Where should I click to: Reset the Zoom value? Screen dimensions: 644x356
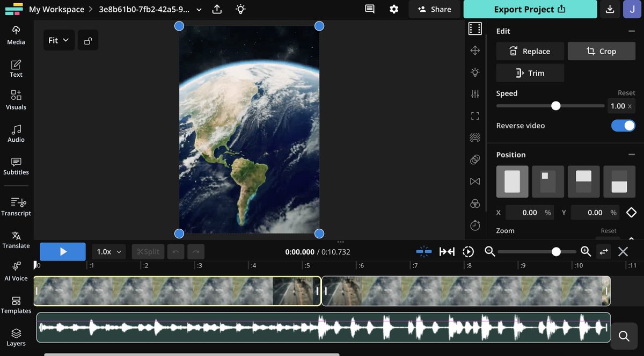[x=609, y=231]
